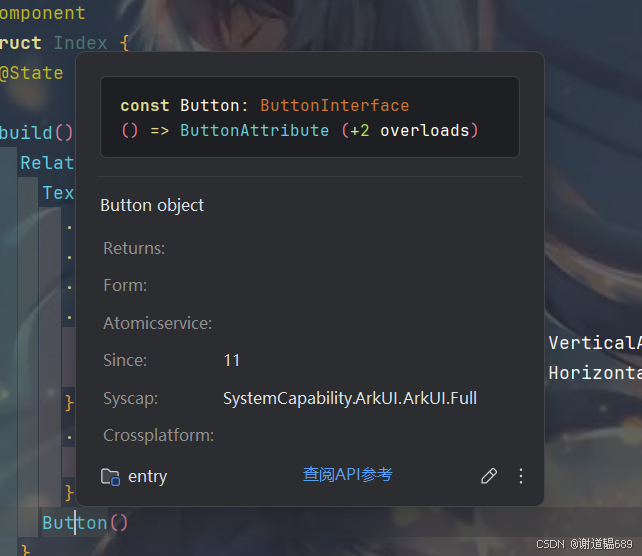Click ButtonInterface type in the signature
This screenshot has width=642, height=556.
click(334, 105)
